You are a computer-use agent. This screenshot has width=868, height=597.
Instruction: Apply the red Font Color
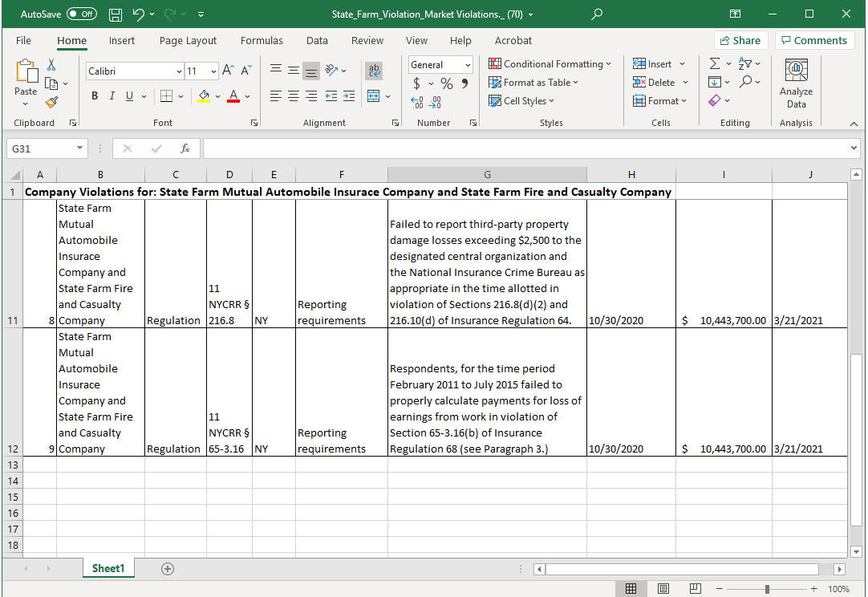click(233, 96)
